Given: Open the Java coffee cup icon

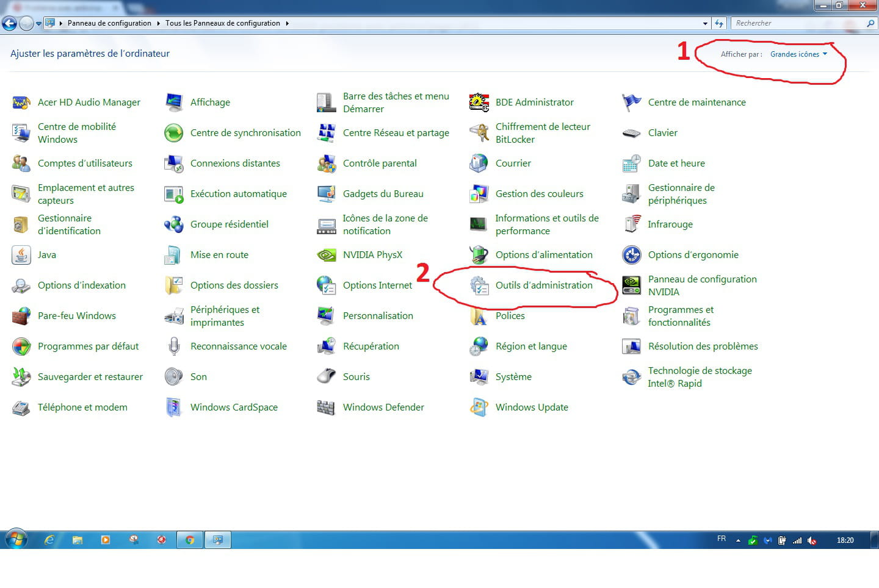Looking at the screenshot, I should (x=21, y=255).
